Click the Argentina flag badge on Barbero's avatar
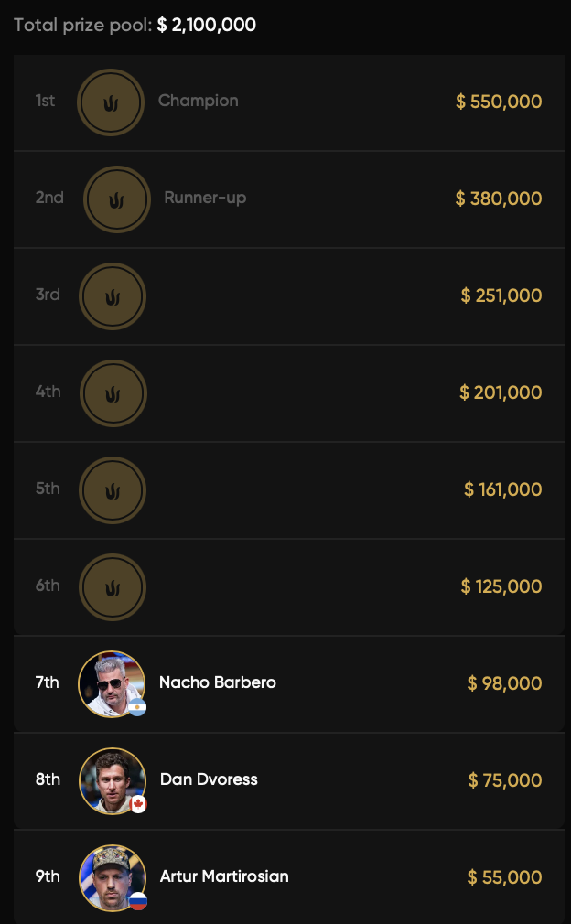Image resolution: width=571 pixels, height=924 pixels. [x=137, y=707]
